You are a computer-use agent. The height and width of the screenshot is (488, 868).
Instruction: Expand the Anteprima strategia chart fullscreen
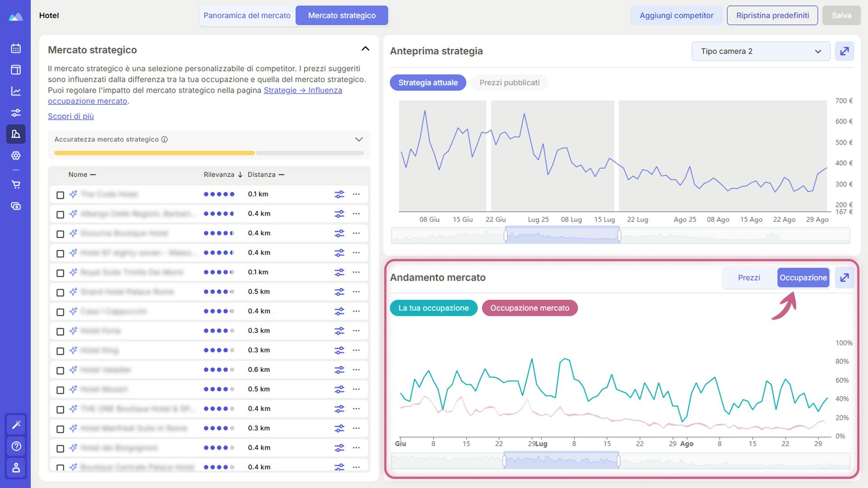click(x=844, y=51)
